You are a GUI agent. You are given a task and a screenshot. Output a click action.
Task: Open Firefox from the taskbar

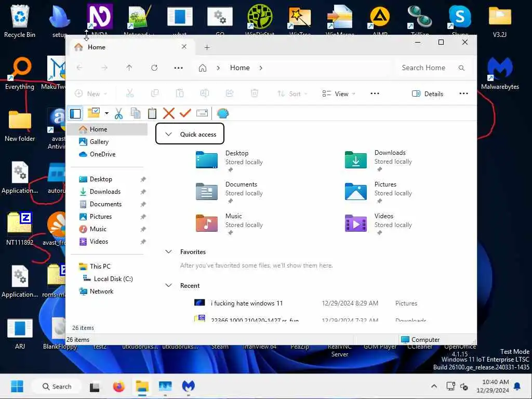[x=119, y=386]
